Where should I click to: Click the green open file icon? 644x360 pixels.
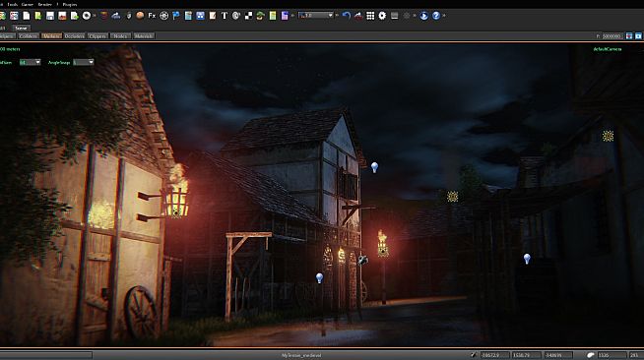click(x=38, y=16)
